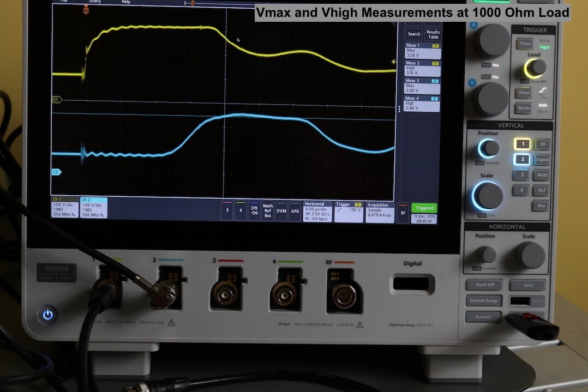Click the orange trigger position marker T
The width and height of the screenshot is (588, 392).
pos(86,10)
